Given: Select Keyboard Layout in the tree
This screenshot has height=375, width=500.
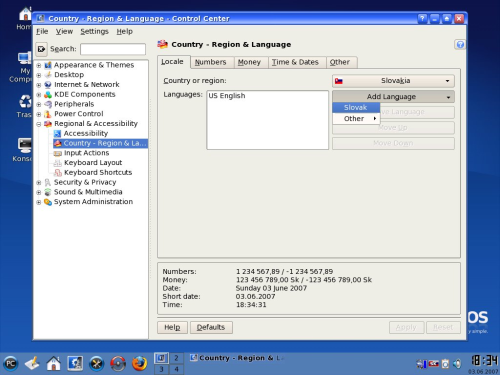Looking at the screenshot, I should (x=93, y=163).
